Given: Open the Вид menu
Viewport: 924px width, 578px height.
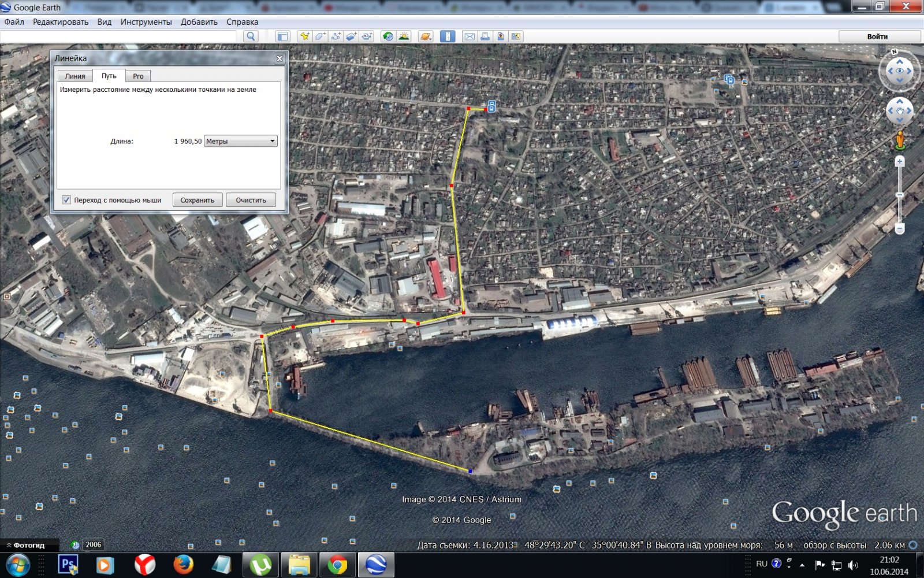Looking at the screenshot, I should click(105, 22).
